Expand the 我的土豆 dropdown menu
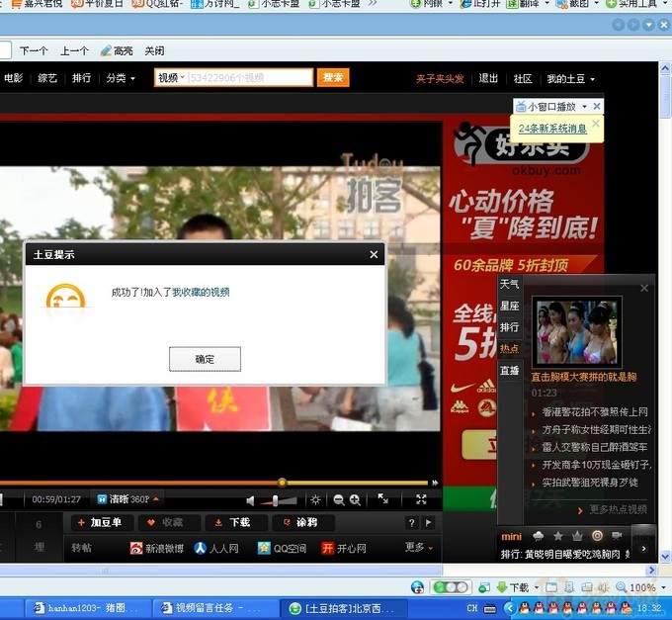The width and height of the screenshot is (672, 620). pyautogui.click(x=571, y=79)
